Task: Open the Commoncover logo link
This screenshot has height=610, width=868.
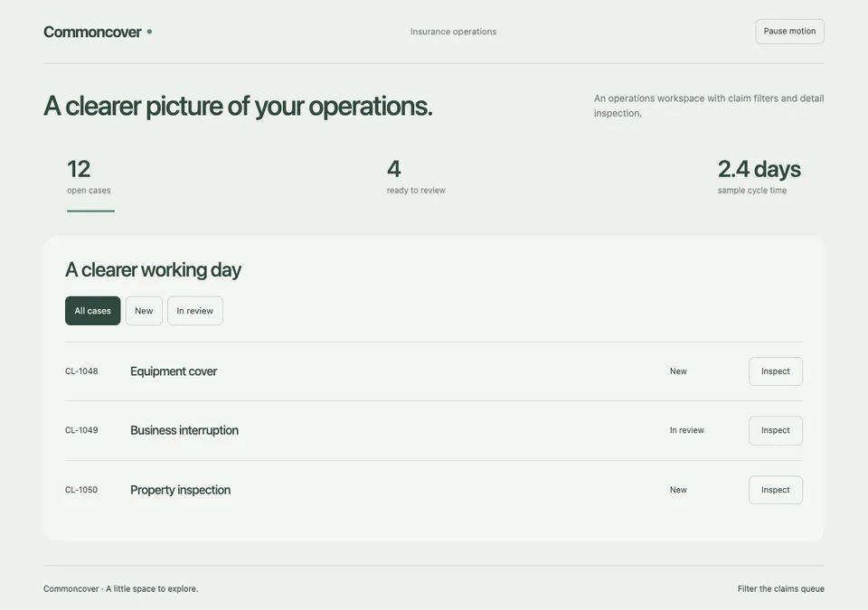Action: (98, 33)
